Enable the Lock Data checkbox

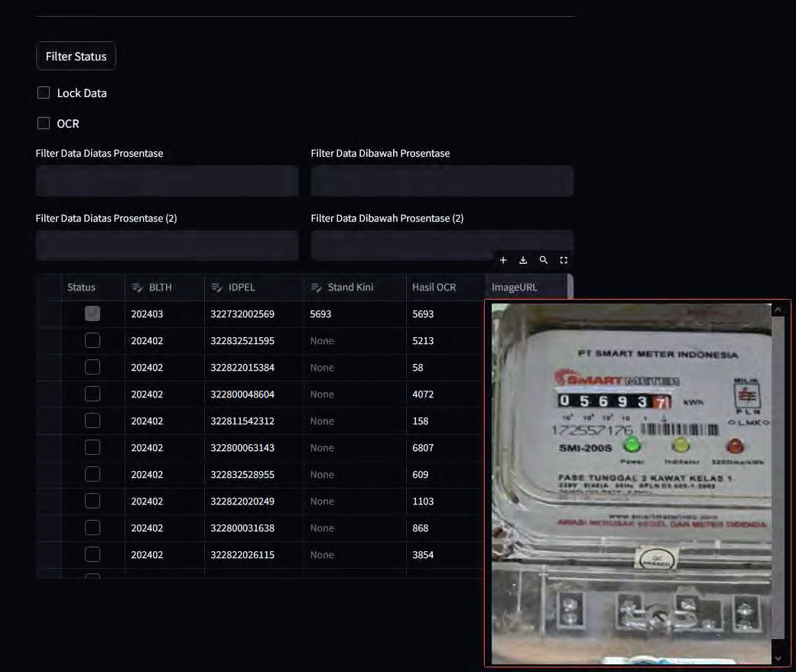point(44,93)
